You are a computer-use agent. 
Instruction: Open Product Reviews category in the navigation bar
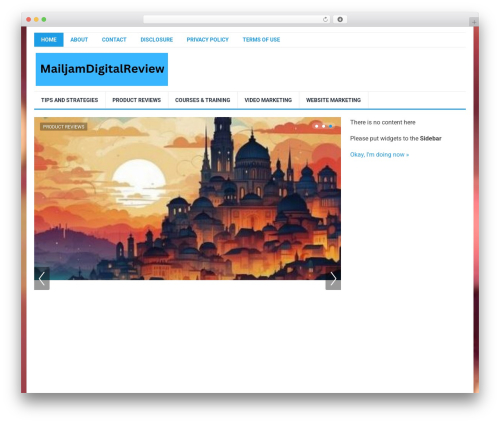137,100
